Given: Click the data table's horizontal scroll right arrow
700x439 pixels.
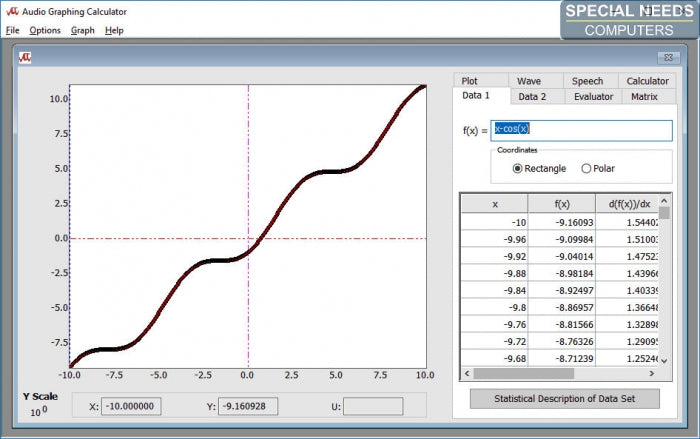Looking at the screenshot, I should [x=653, y=374].
